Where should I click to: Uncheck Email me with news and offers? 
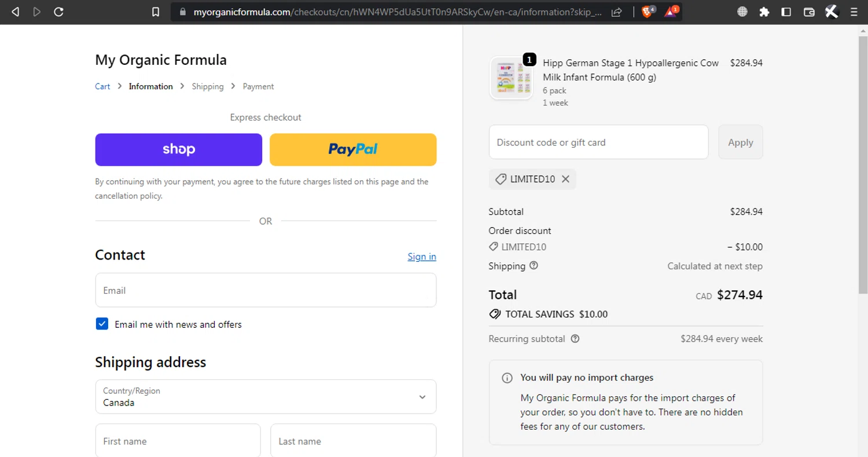click(102, 324)
